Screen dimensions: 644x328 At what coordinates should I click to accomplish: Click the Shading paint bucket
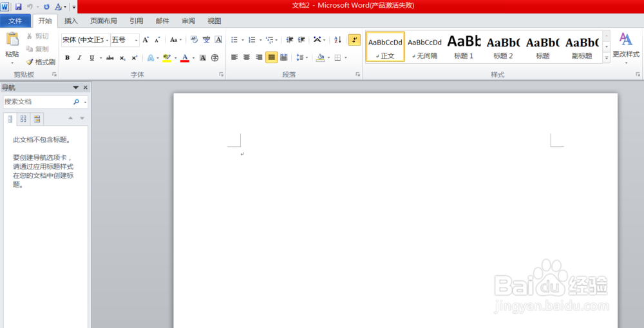pyautogui.click(x=320, y=57)
